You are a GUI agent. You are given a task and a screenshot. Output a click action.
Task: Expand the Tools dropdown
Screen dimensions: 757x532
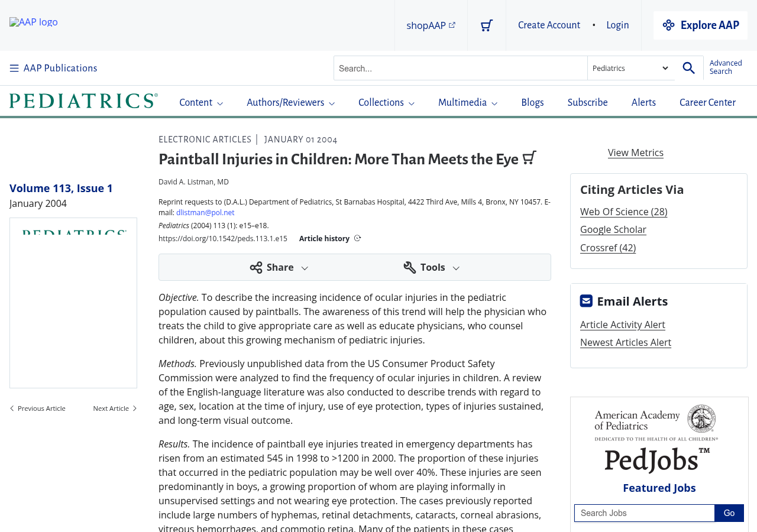pos(432,267)
